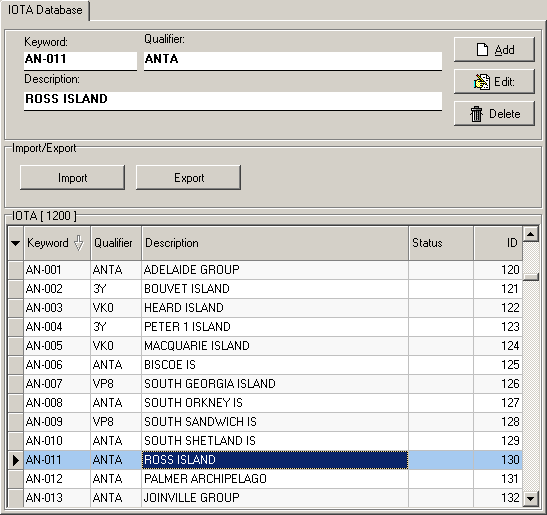
Task: Click the Qualifier cell in the AN-005 row
Action: 116,346
